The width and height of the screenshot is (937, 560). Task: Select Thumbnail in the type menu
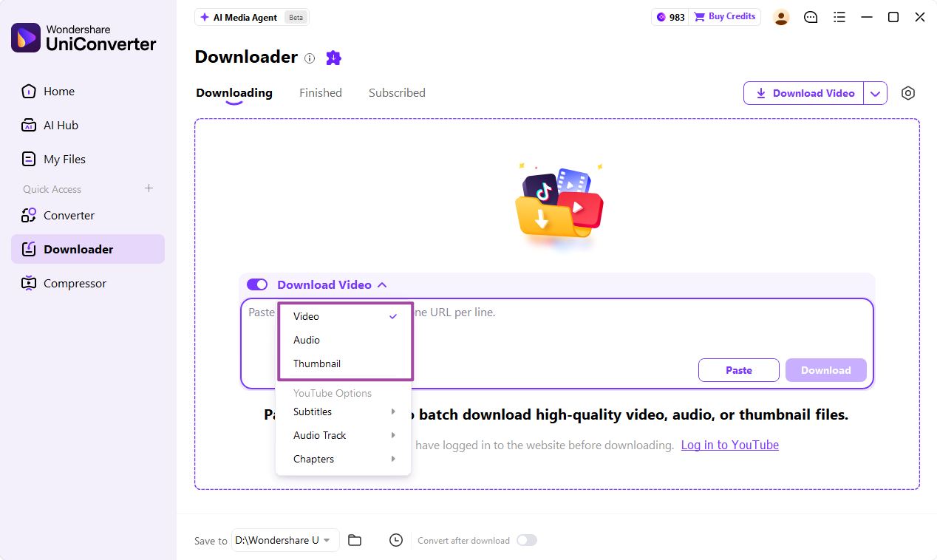coord(345,363)
